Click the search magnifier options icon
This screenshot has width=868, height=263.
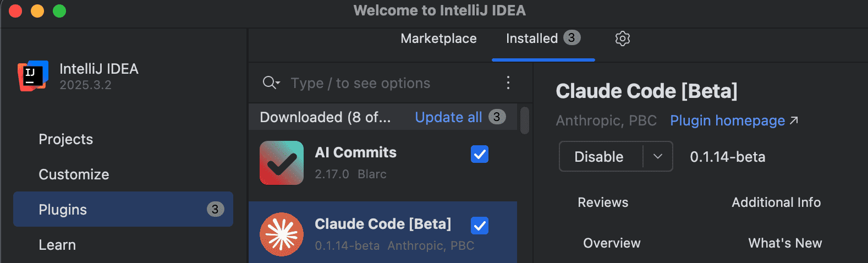(x=271, y=83)
